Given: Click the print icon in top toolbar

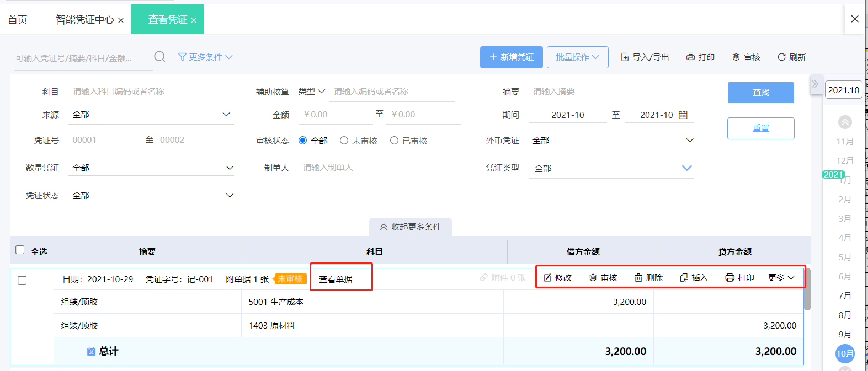Looking at the screenshot, I should (x=690, y=57).
